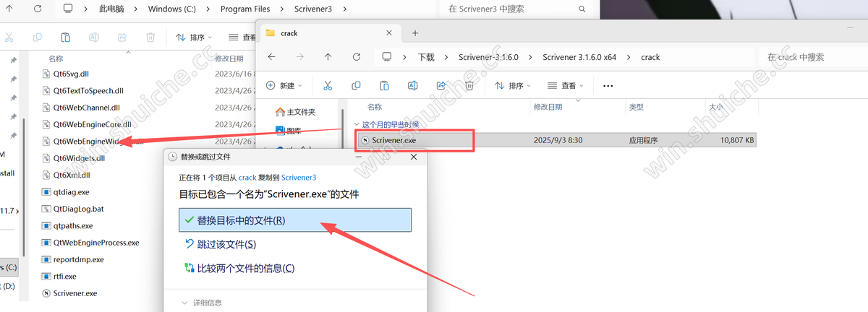This screenshot has width=868, height=312.
Task: Click the Rename icon in Scrivener3 window toolbar
Action: pyautogui.click(x=94, y=37)
